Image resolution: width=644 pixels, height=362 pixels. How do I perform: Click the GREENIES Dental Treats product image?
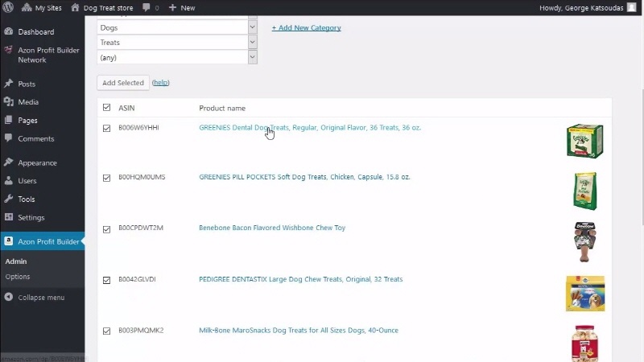(585, 141)
